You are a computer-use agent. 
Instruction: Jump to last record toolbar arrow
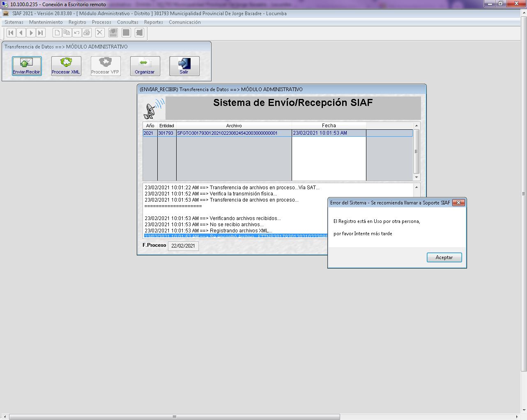click(40, 33)
